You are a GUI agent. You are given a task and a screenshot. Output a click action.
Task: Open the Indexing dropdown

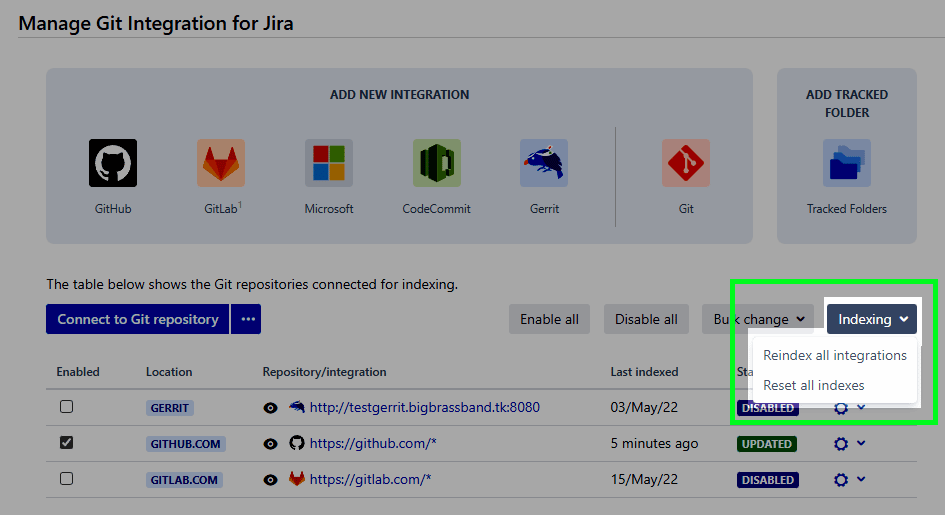[871, 319]
